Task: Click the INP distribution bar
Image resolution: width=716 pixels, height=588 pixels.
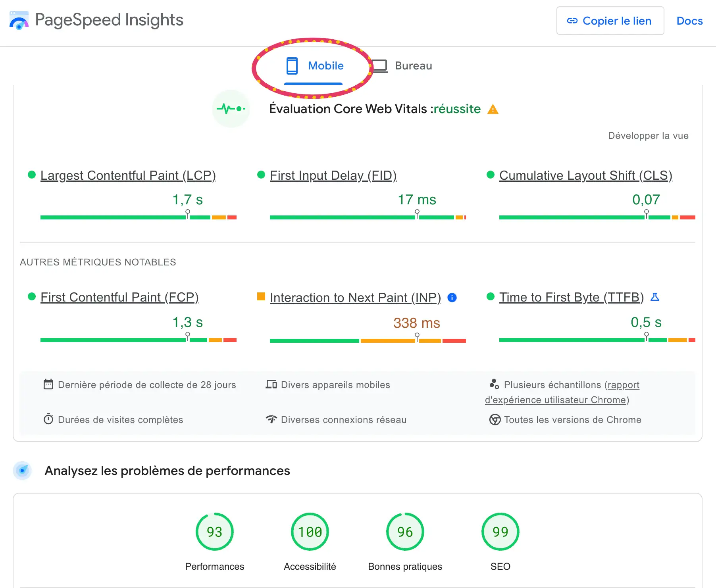Action: (368, 341)
